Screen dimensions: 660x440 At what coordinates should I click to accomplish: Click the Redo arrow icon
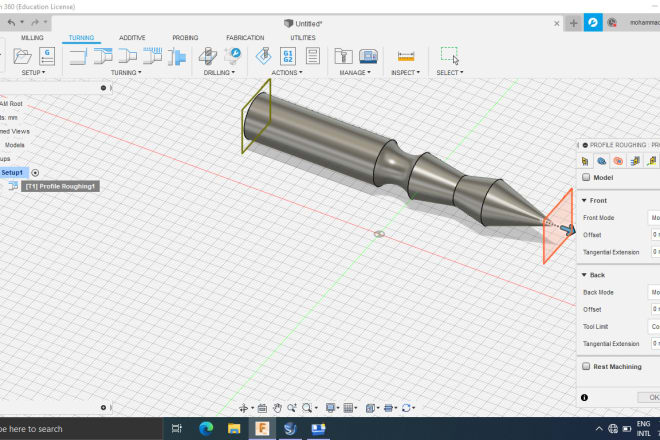click(x=35, y=22)
